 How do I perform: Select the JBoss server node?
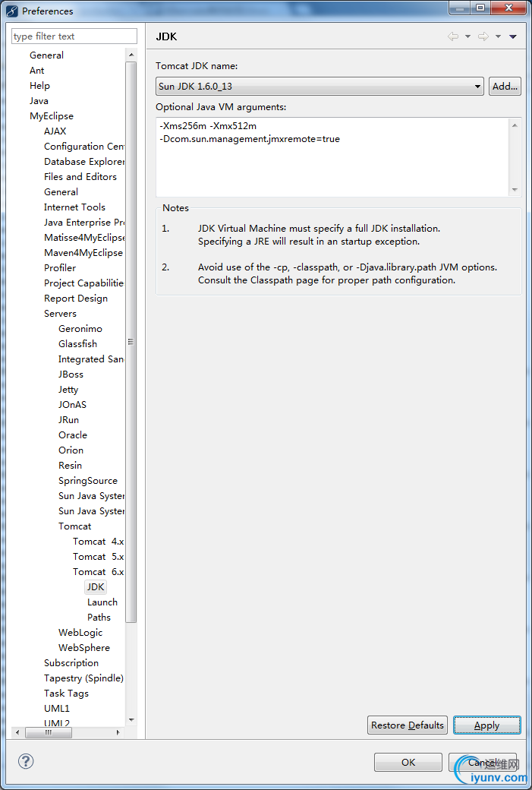[71, 374]
